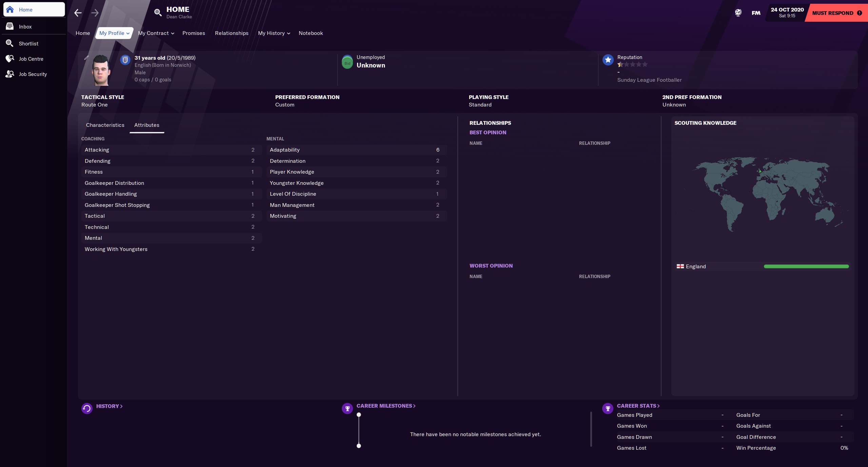The width and height of the screenshot is (868, 467).
Task: Click England scouting knowledge green bar
Action: 806,267
